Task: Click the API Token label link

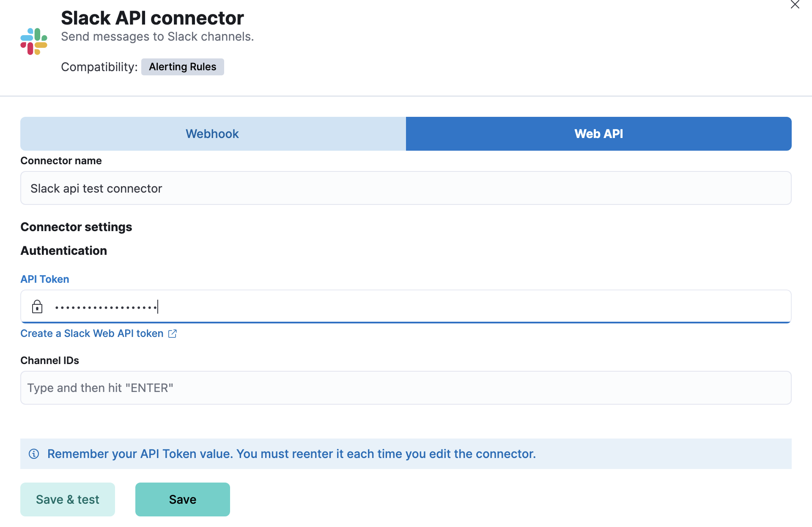Action: [x=44, y=279]
